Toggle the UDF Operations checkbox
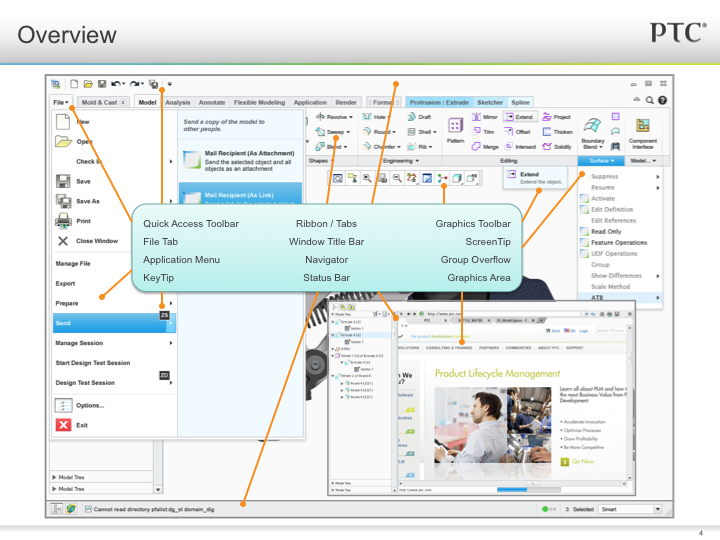 click(x=583, y=253)
